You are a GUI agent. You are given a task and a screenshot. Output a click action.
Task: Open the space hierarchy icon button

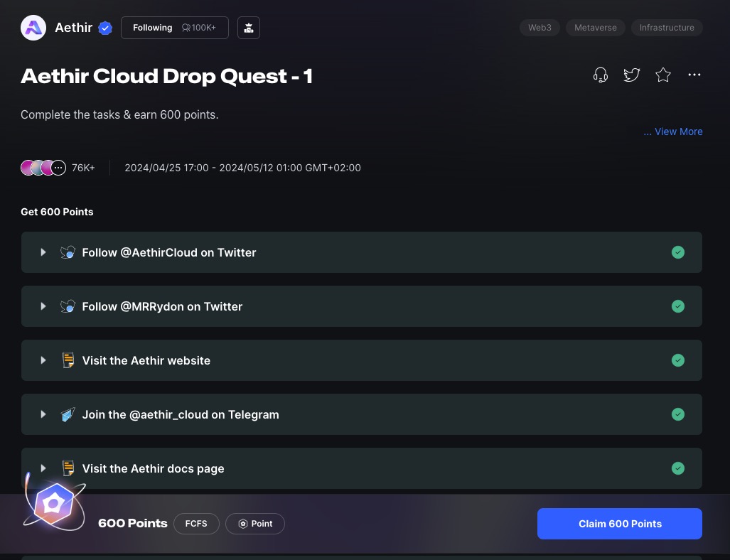click(x=249, y=28)
